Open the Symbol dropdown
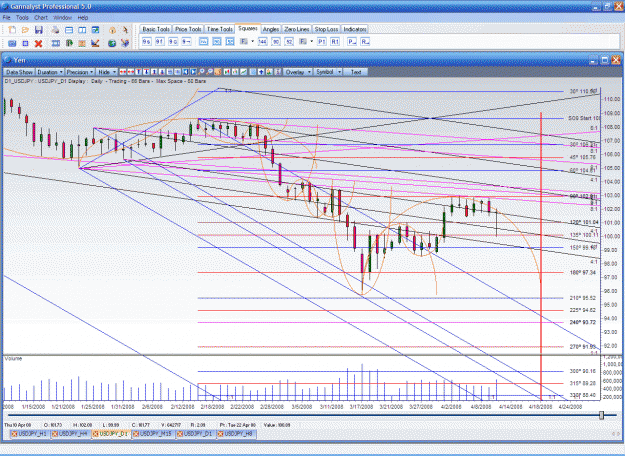The height and width of the screenshot is (456, 625). 328,72
